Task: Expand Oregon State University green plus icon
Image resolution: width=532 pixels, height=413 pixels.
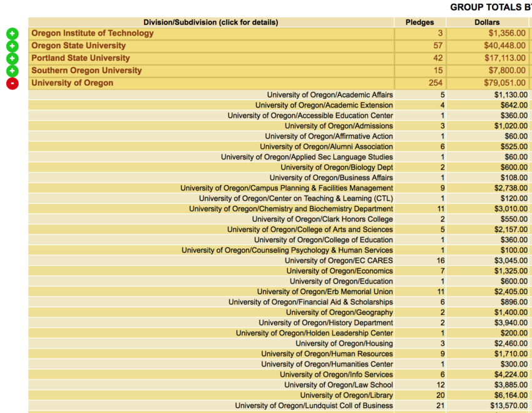Action: [13, 46]
